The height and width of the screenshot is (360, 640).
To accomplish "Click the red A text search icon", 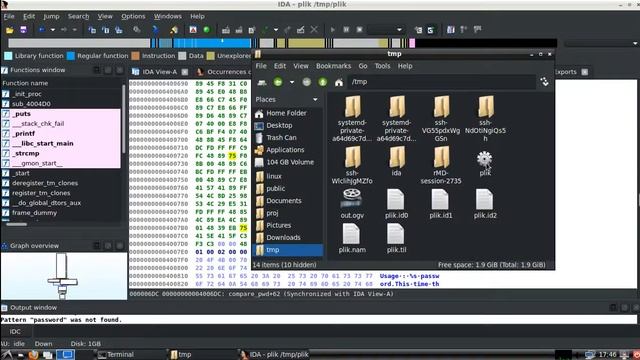I will pos(193,30).
